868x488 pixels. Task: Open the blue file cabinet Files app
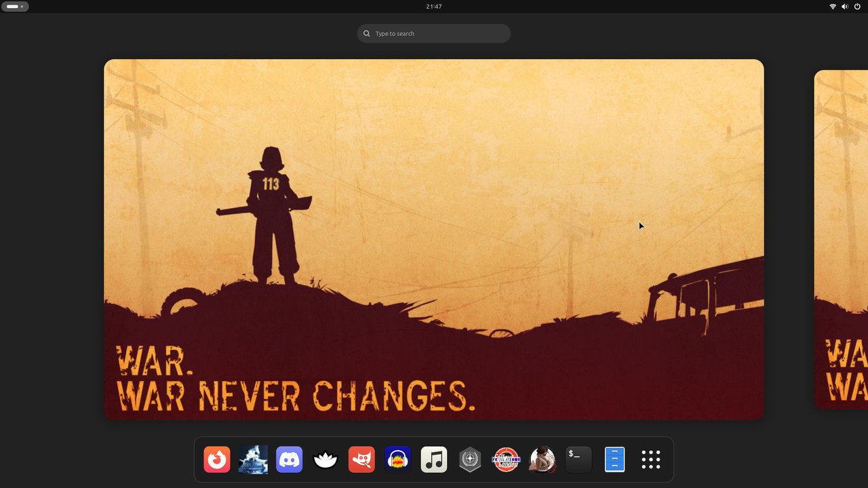(614, 460)
